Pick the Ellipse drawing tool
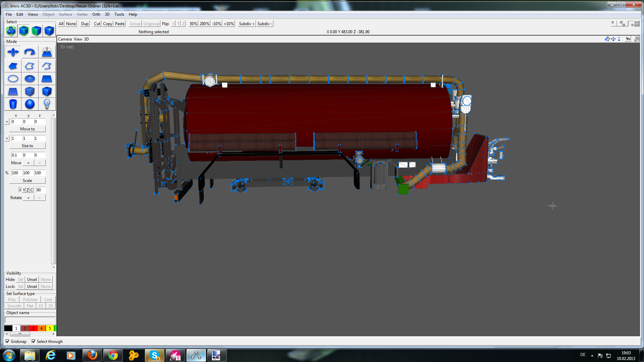Screen dimensions: 644x362 coord(13,79)
